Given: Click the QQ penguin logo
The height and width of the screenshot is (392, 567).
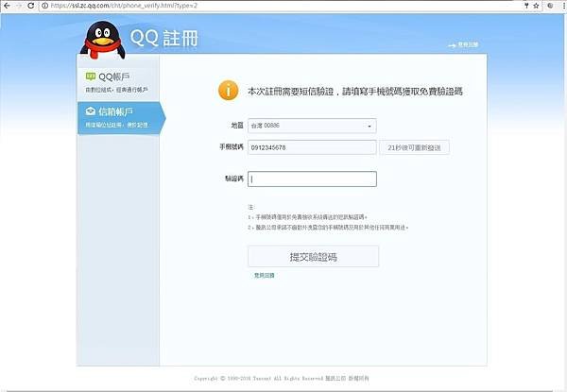Looking at the screenshot, I should 103,41.
